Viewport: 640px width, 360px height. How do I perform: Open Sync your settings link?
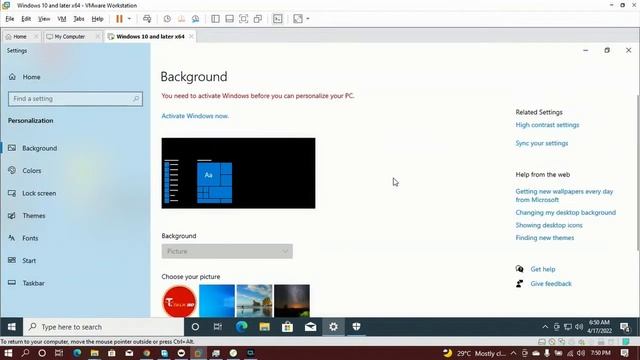coord(542,143)
